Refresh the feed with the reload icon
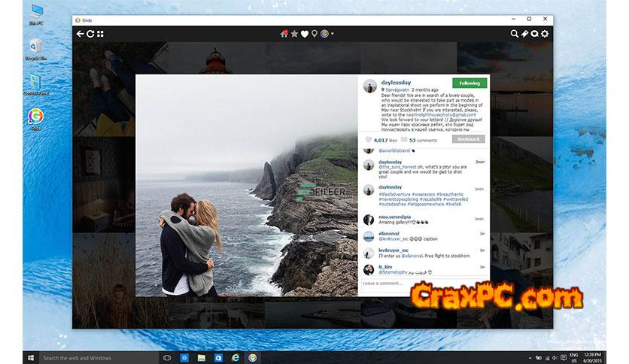Image resolution: width=629 pixels, height=364 pixels. coord(90,34)
